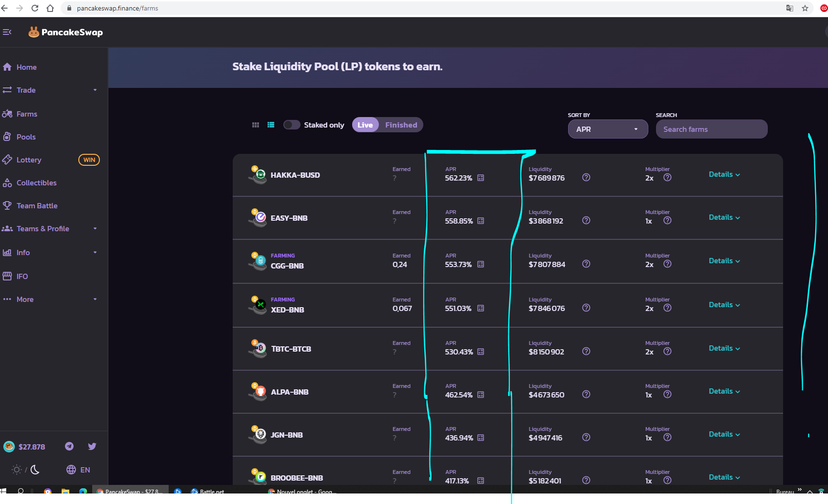
Task: Show multiplier help for HAKKA-BUSD
Action: pyautogui.click(x=667, y=177)
